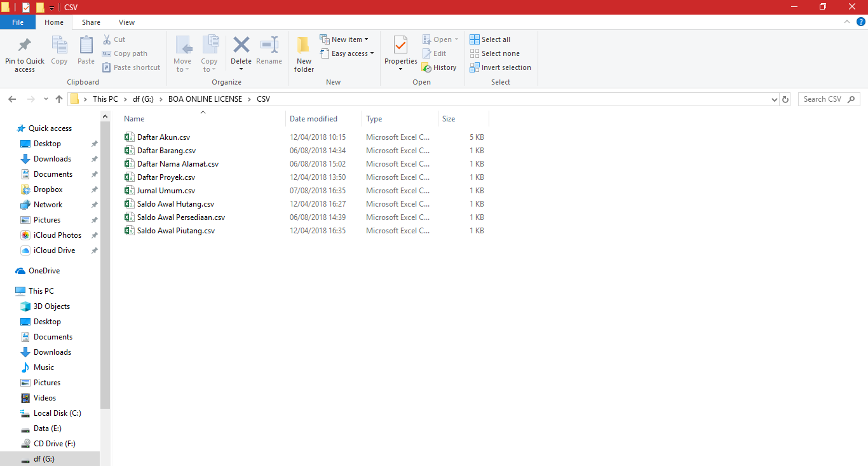This screenshot has width=868, height=466.
Task: Switch to the View ribbon tab
Action: [x=126, y=22]
